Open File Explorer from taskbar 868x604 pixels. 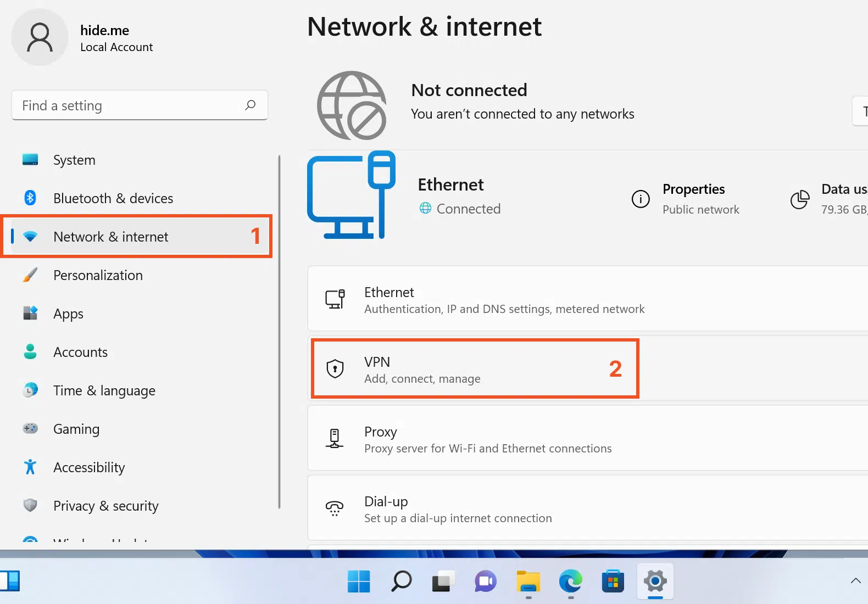pyautogui.click(x=528, y=581)
